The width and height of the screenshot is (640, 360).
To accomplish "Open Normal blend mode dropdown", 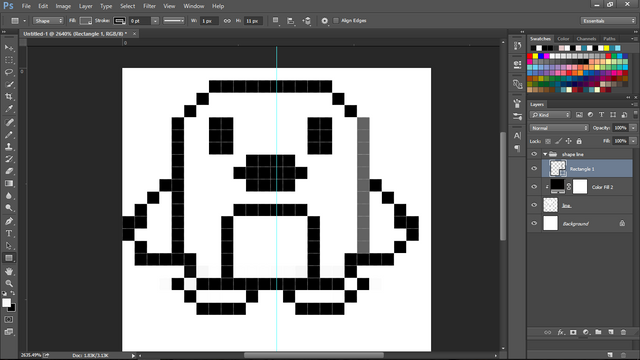I will [559, 128].
